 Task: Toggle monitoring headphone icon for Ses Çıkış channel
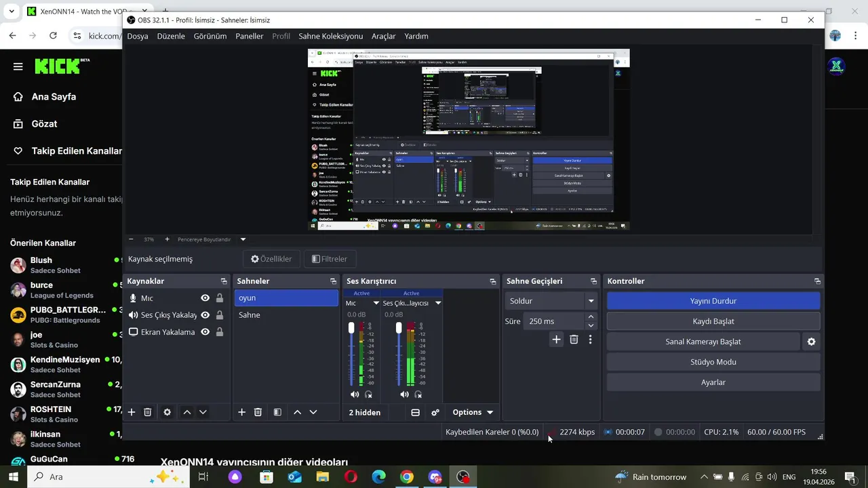point(418,394)
